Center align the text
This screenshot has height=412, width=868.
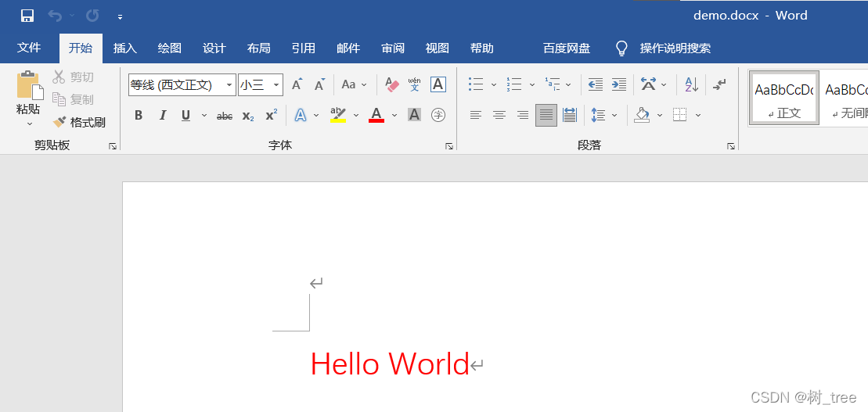tap(499, 115)
